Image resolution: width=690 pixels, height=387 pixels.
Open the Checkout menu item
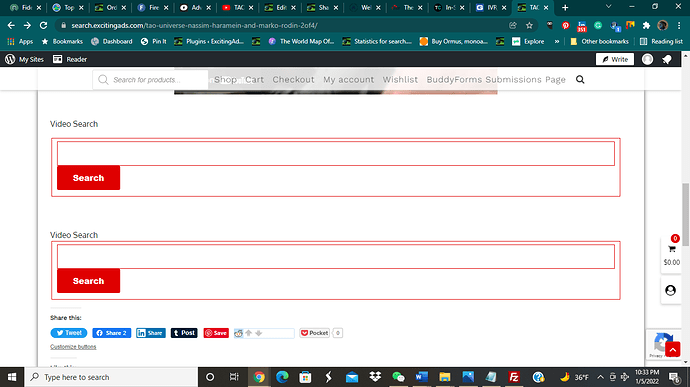tap(294, 80)
